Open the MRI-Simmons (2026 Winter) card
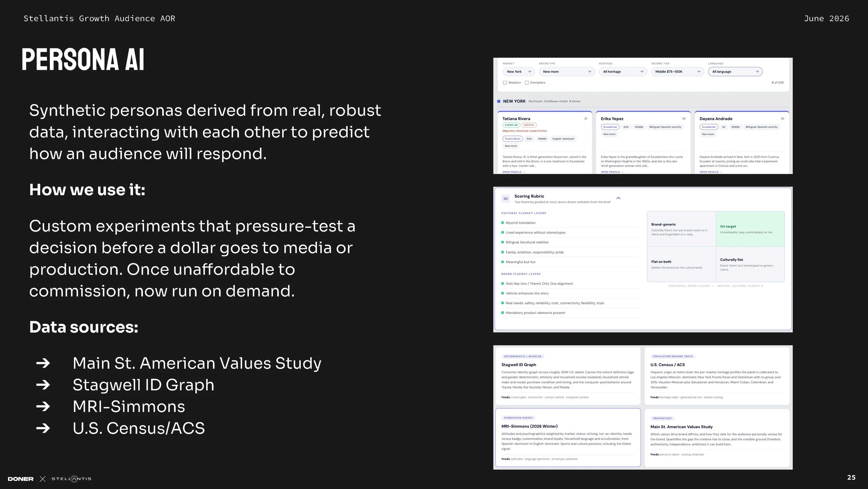868x489 pixels. point(568,438)
